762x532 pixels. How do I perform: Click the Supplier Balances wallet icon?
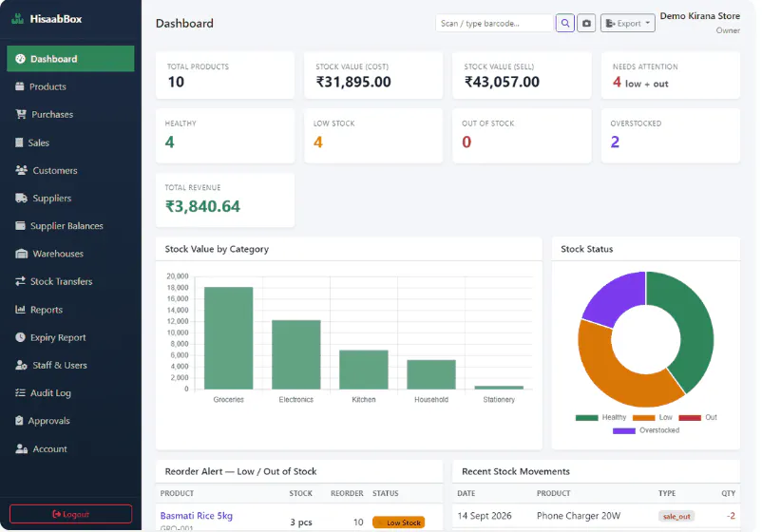click(x=20, y=225)
